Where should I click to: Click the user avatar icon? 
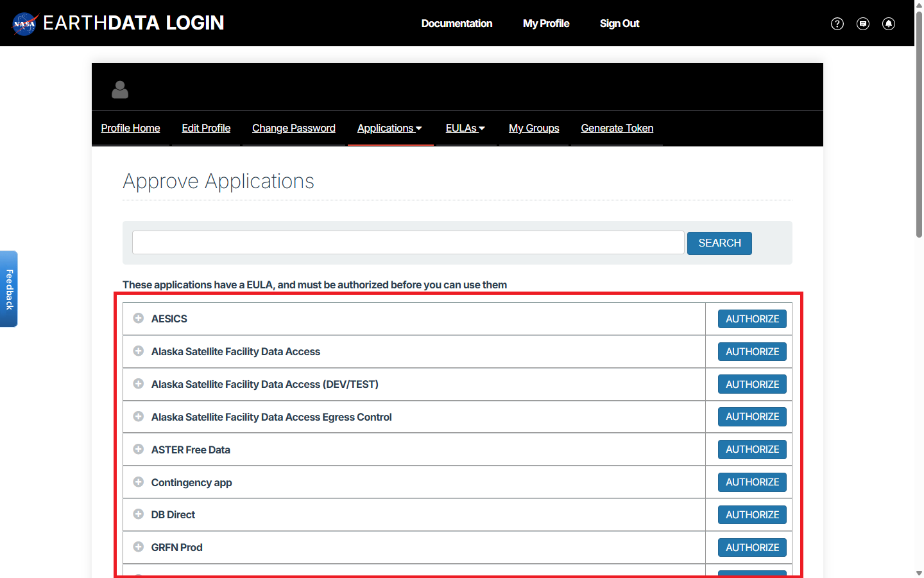(120, 89)
